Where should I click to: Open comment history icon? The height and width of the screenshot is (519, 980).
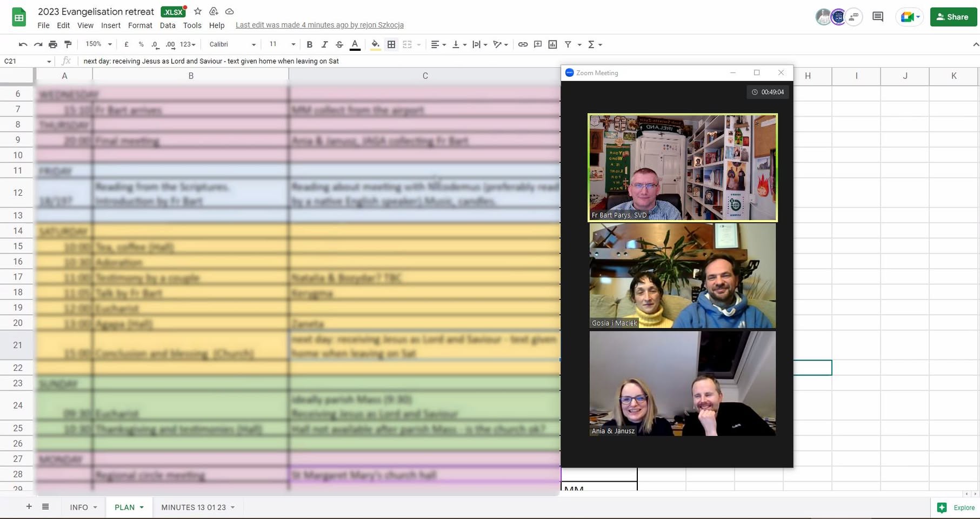tap(878, 17)
